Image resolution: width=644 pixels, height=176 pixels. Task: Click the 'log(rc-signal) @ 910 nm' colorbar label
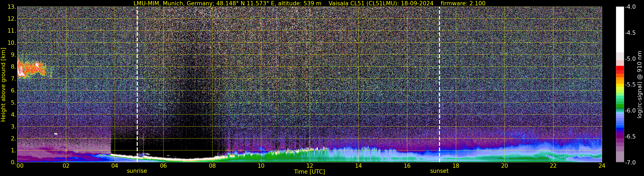(x=640, y=85)
